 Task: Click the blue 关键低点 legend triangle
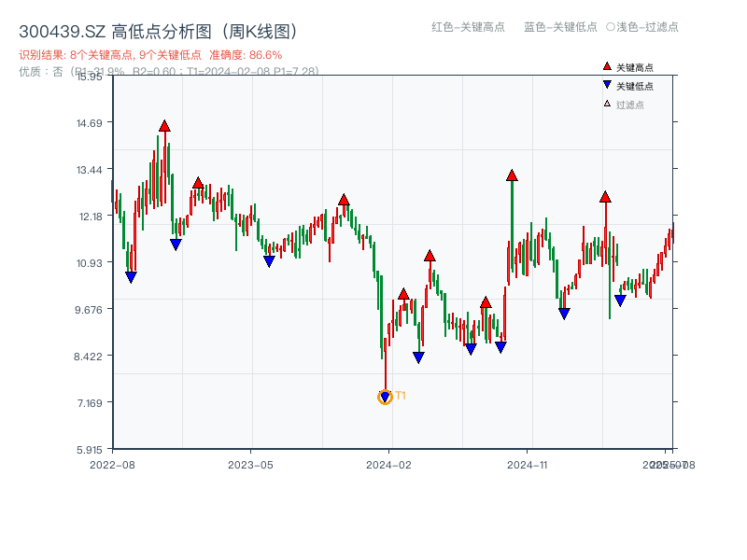(607, 85)
